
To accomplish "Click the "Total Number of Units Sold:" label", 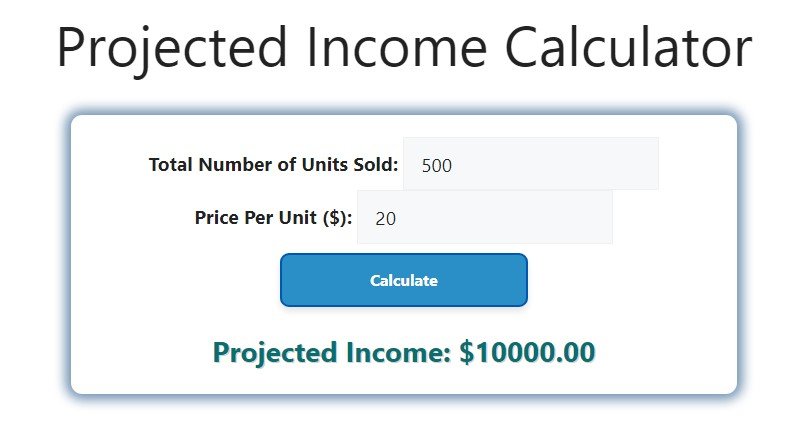I will click(x=273, y=165).
